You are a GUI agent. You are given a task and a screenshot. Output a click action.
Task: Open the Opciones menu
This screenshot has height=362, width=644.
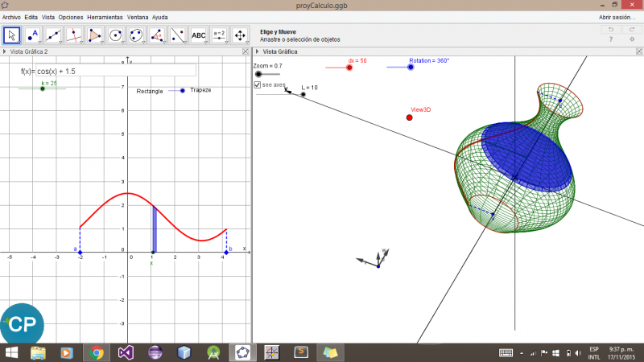[x=71, y=17]
